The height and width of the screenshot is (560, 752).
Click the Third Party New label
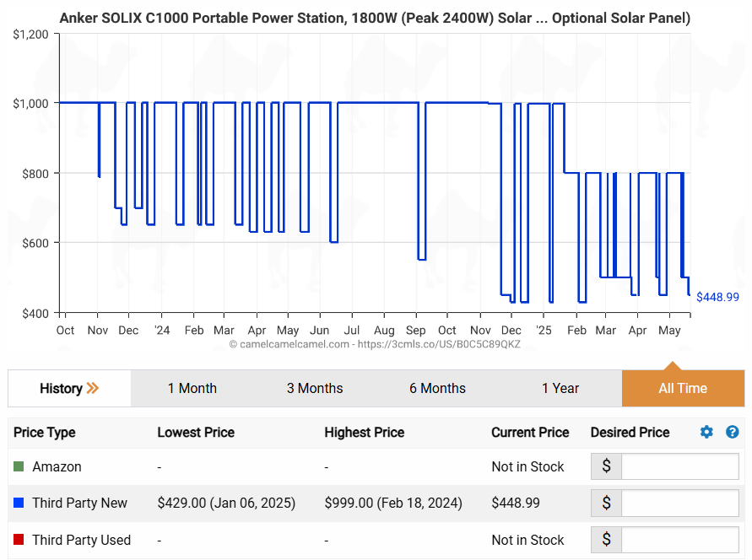coord(79,503)
